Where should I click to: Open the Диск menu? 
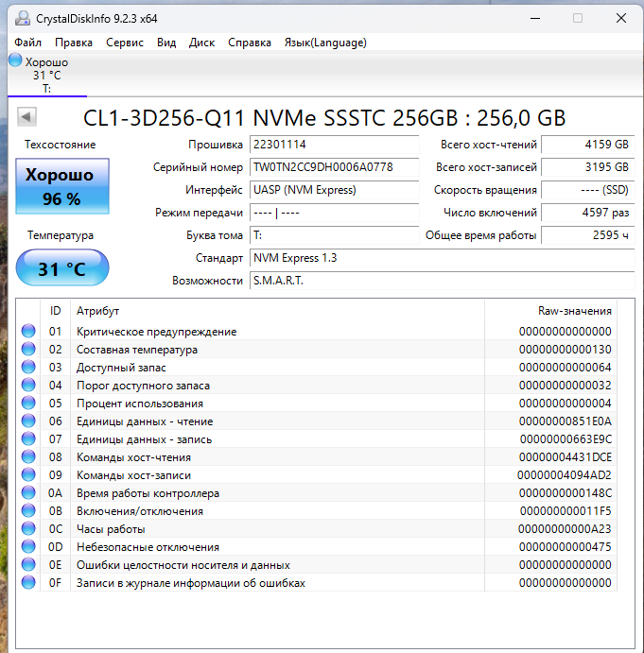click(201, 43)
